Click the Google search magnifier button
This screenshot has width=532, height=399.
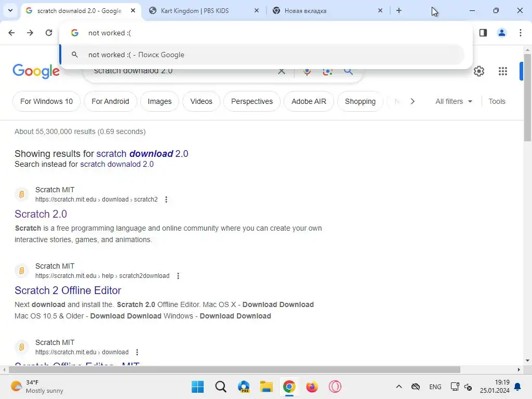(x=348, y=71)
